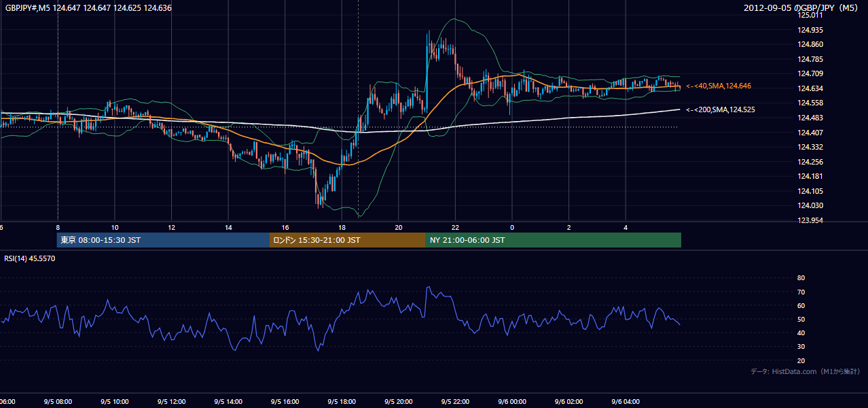Click the Tokyo 08:00-15:30 JST session bar
868x408 pixels.
coord(164,240)
